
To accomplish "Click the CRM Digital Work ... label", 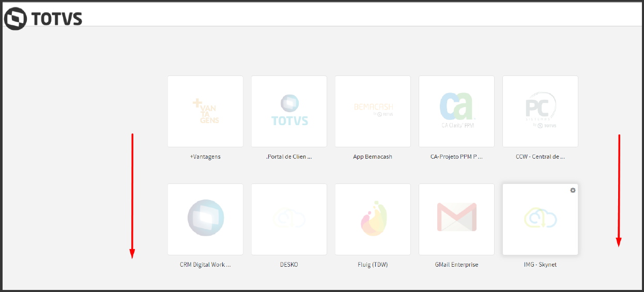I will 205,265.
